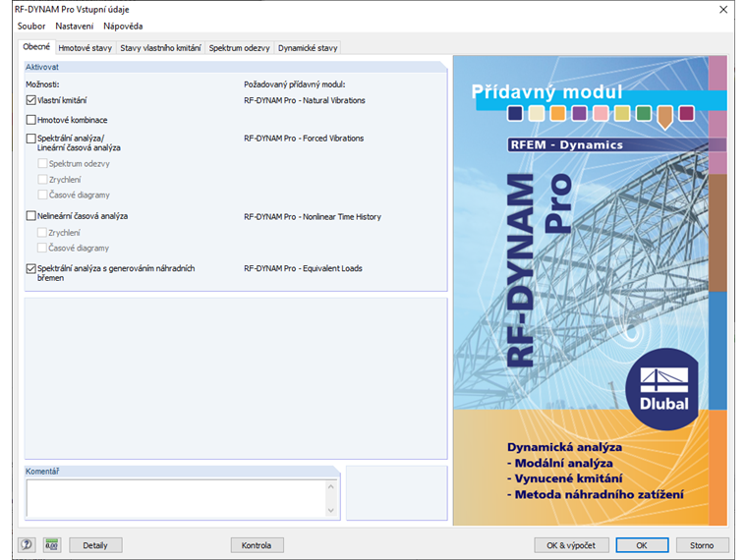Switch to Stavy vlastního kmitání tab
This screenshot has height=560, width=747.
point(160,47)
